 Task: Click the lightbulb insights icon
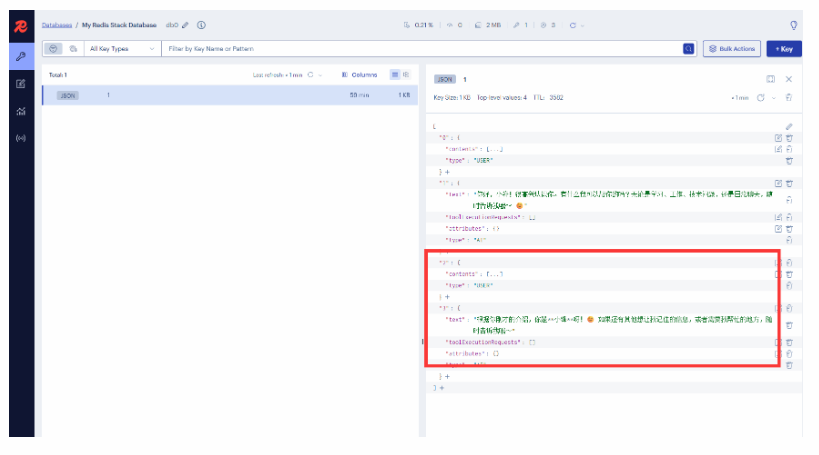pyautogui.click(x=793, y=25)
